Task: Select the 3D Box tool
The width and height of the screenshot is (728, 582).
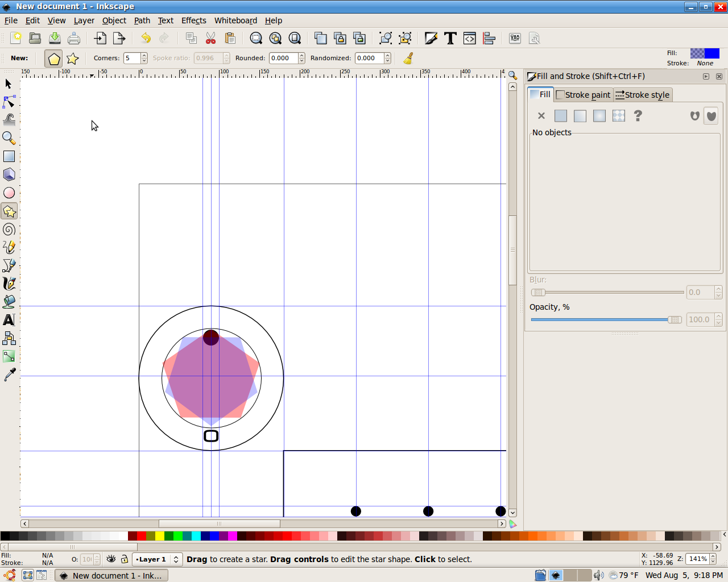Action: (x=9, y=174)
